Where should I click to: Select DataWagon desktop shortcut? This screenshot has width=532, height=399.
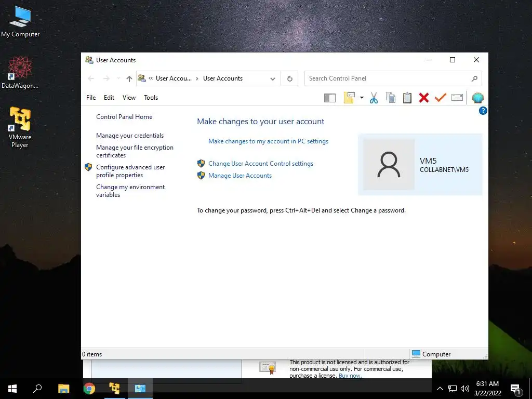click(x=20, y=73)
